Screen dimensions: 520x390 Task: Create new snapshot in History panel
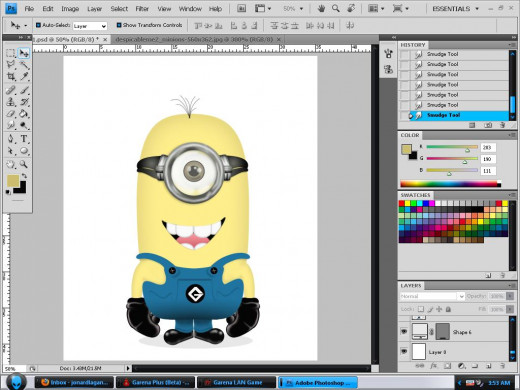[x=488, y=125]
